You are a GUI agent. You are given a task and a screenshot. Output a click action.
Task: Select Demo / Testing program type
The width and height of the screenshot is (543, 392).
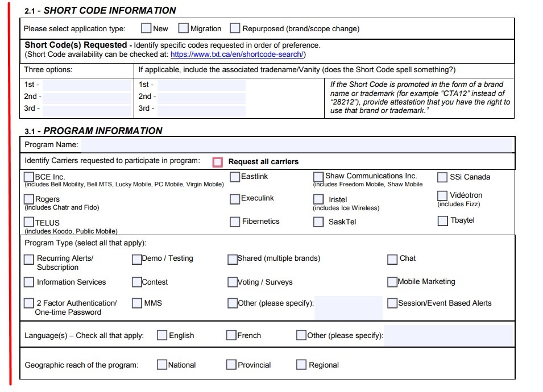pos(137,260)
